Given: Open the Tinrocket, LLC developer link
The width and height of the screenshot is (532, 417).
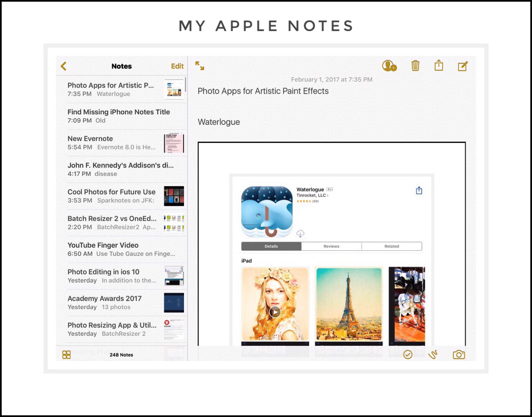Looking at the screenshot, I should pyautogui.click(x=312, y=195).
